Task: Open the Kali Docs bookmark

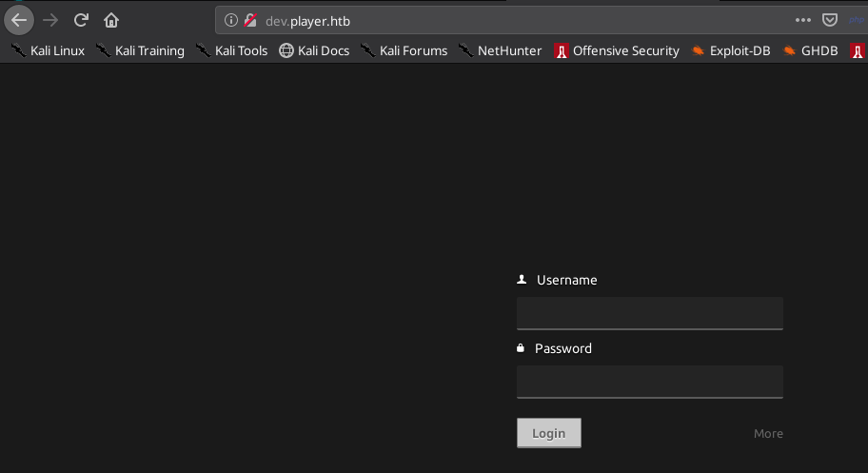Action: tap(314, 50)
